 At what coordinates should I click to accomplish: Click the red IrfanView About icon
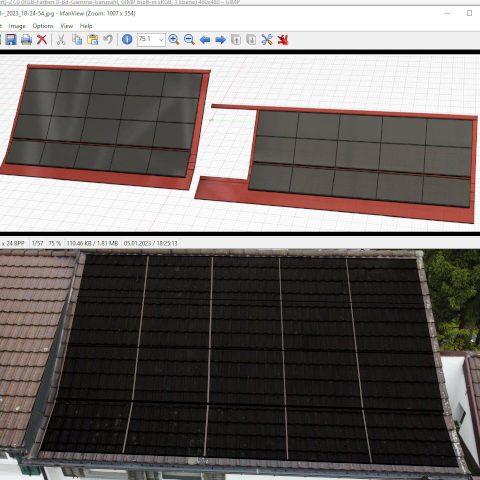pyautogui.click(x=283, y=40)
